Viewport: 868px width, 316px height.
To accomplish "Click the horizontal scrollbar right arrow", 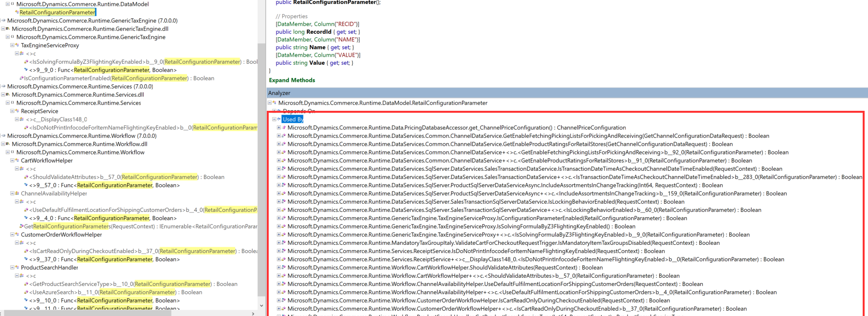I will 253,313.
